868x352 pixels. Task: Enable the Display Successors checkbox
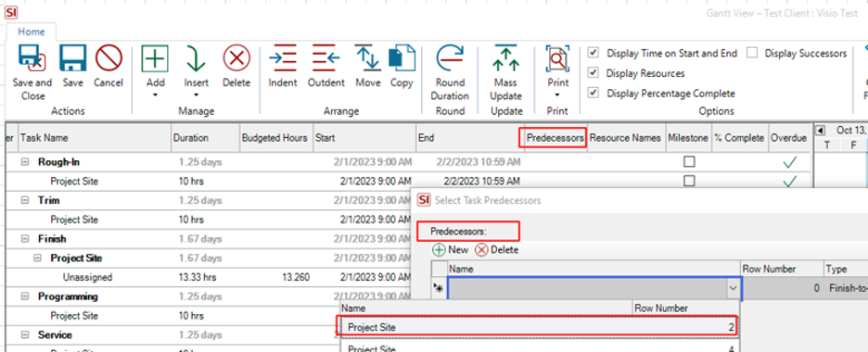coord(752,53)
